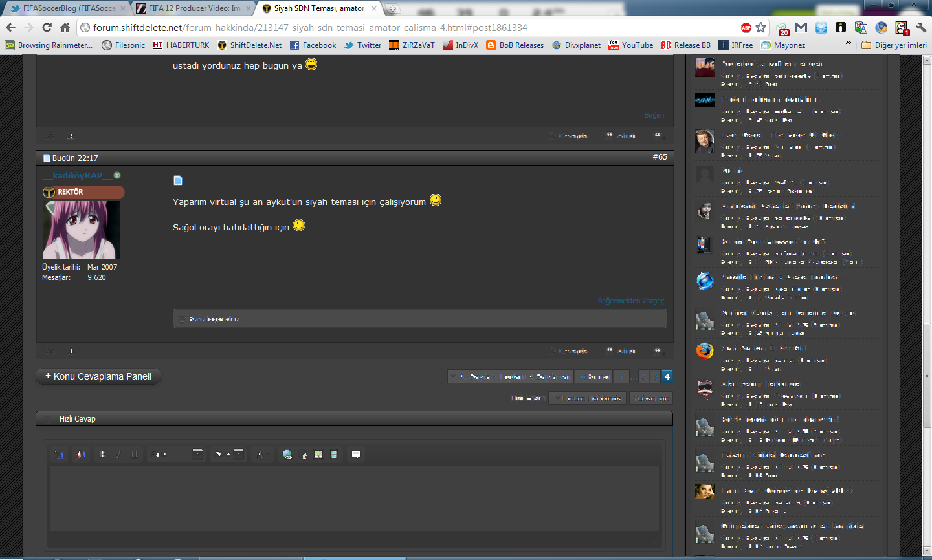This screenshot has height=560, width=932.
Task: Insert an image in quick reply
Action: tap(318, 455)
